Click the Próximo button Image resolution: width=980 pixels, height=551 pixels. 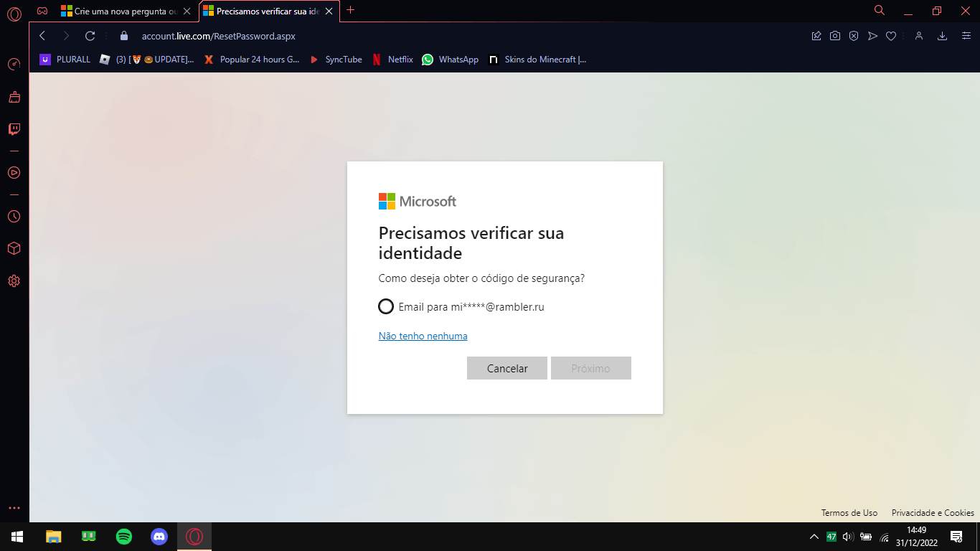point(591,368)
